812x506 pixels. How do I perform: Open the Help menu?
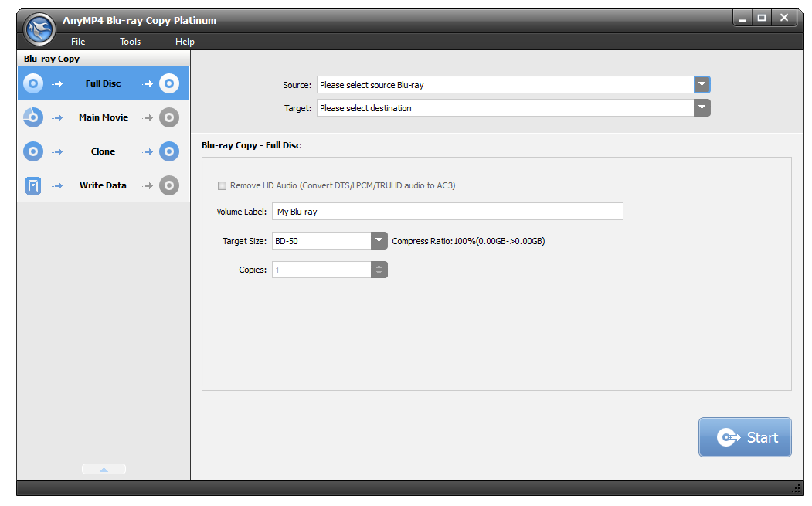(x=185, y=41)
